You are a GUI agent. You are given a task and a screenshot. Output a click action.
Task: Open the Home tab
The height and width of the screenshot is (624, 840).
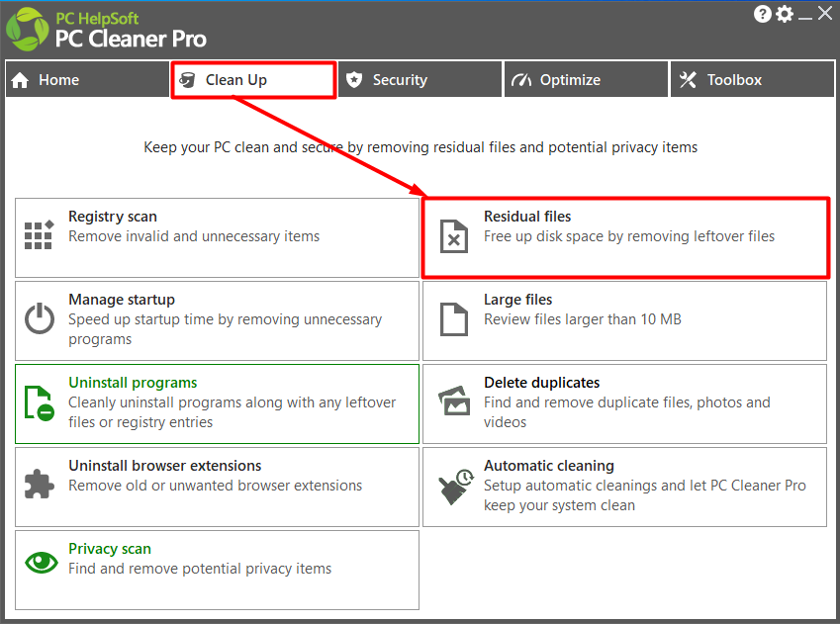(x=87, y=80)
